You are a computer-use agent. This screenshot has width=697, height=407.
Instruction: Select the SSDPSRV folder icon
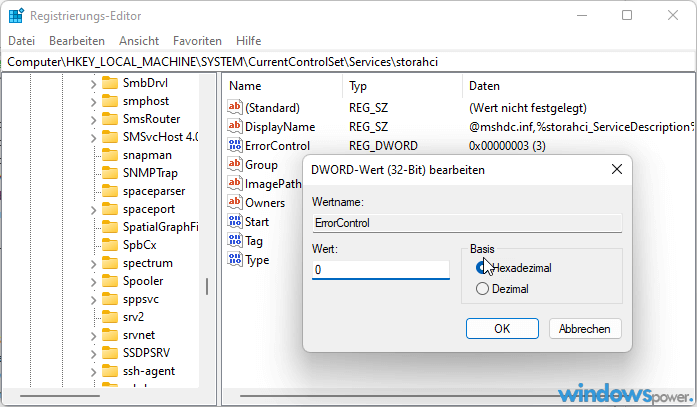tap(110, 353)
